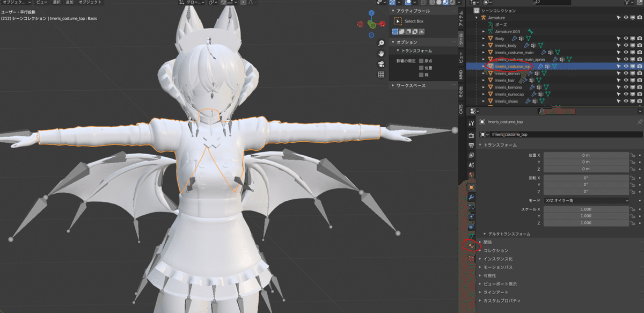Open the orange Object properties tab icon

pyautogui.click(x=471, y=187)
